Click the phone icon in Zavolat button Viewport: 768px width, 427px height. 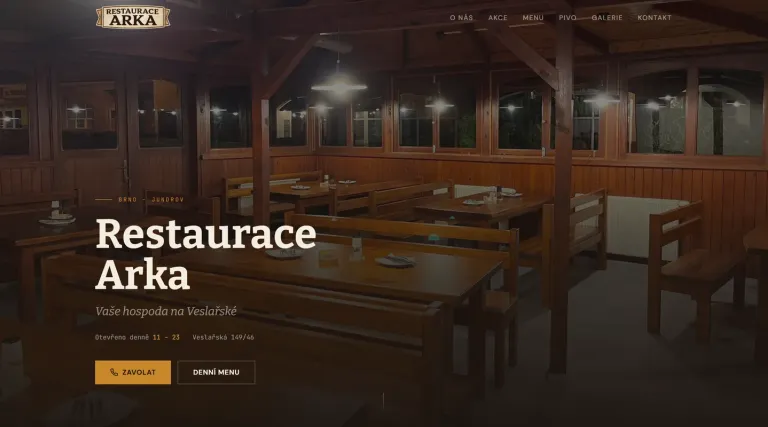pos(114,372)
